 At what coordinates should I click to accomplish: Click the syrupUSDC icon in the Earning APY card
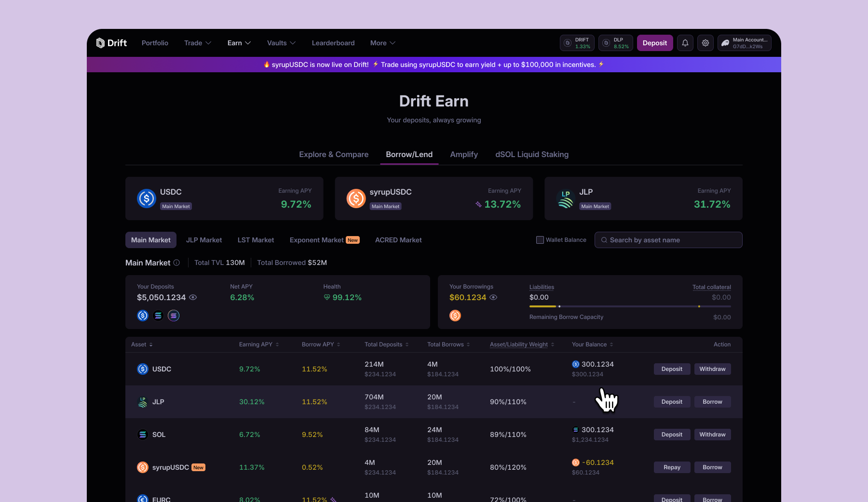click(x=356, y=198)
